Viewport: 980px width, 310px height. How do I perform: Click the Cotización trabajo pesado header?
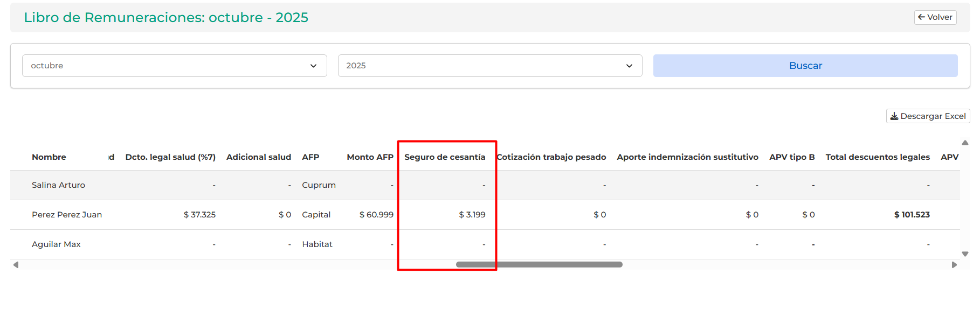[551, 157]
